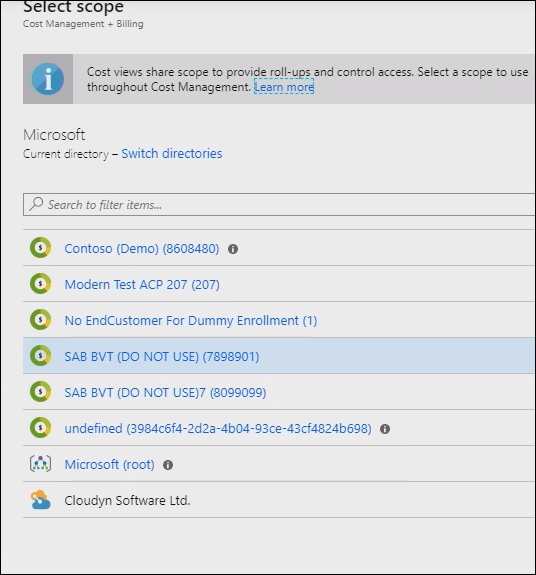Screen dimensions: 536x575
Task: Select Modern Test ACP 207 (207) scope
Action: [x=142, y=285]
